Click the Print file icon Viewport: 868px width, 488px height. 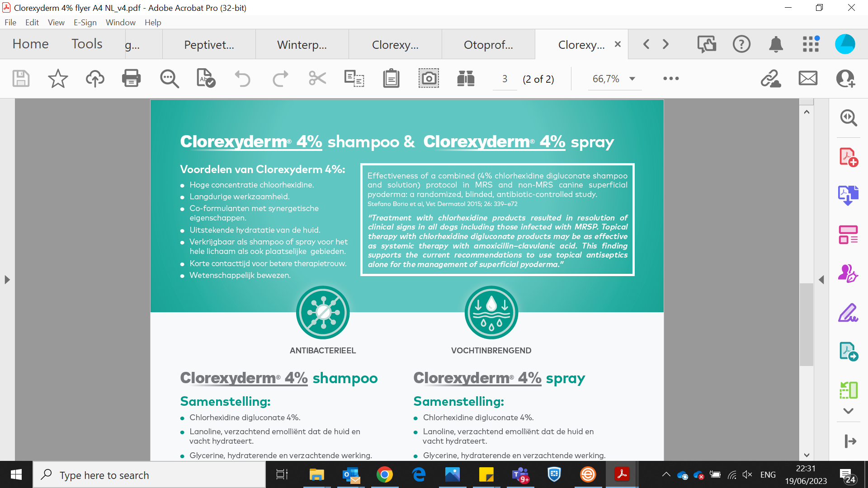tap(131, 79)
